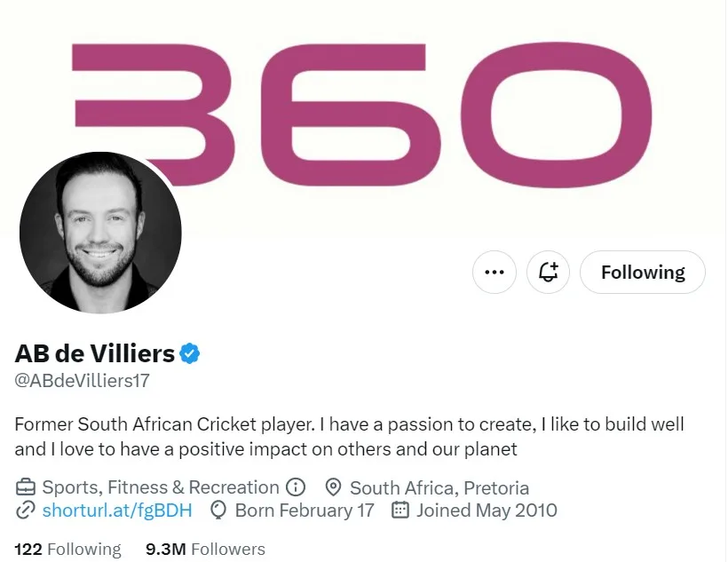Open the shorturl.at/fgBDH link
Image resolution: width=728 pixels, height=562 pixels.
click(117, 511)
